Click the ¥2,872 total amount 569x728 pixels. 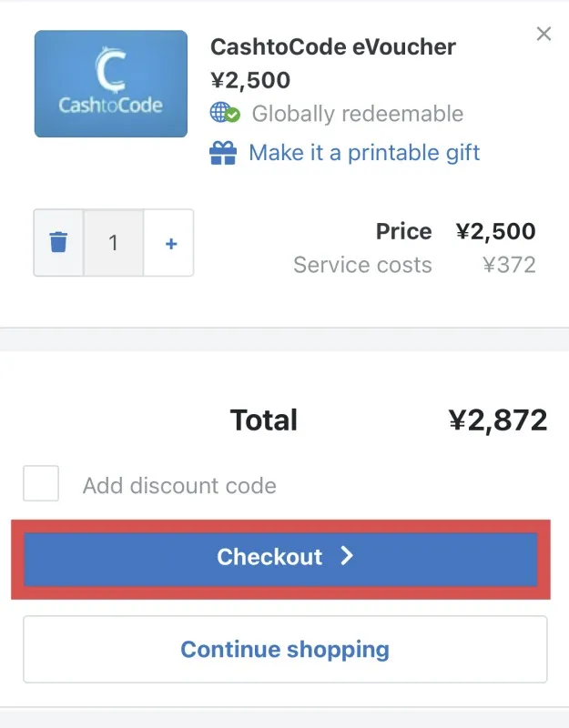click(498, 420)
